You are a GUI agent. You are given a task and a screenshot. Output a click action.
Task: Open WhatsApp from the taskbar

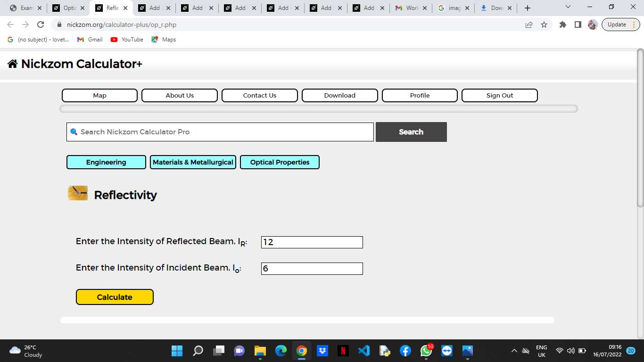point(426,351)
